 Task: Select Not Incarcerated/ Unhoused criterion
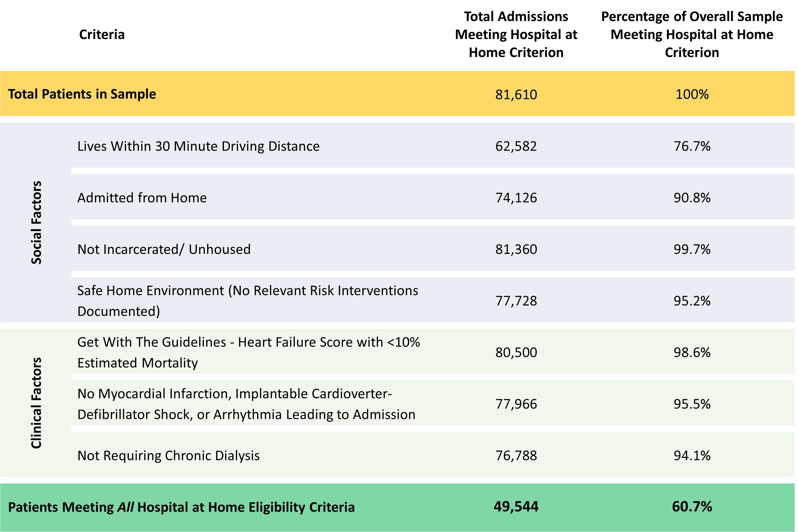(164, 249)
